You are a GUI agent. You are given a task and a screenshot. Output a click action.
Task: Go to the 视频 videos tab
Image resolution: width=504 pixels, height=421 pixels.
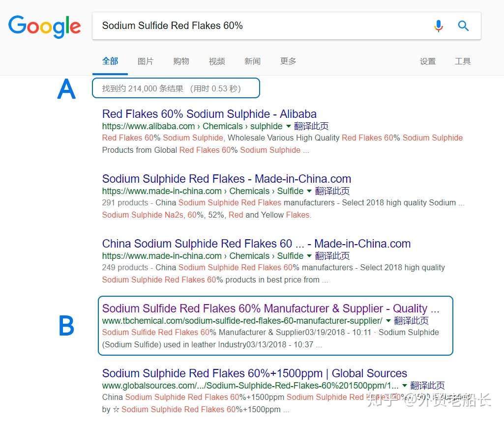click(x=217, y=61)
